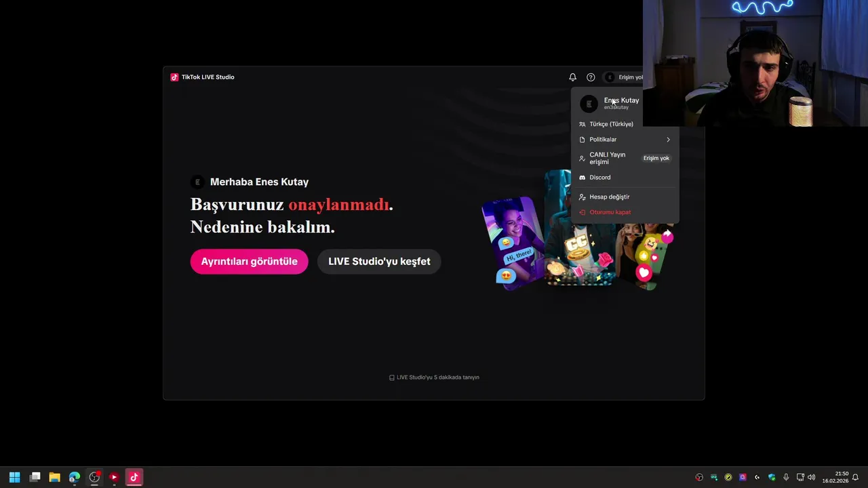Click the yellow circular tray icon

pyautogui.click(x=728, y=477)
